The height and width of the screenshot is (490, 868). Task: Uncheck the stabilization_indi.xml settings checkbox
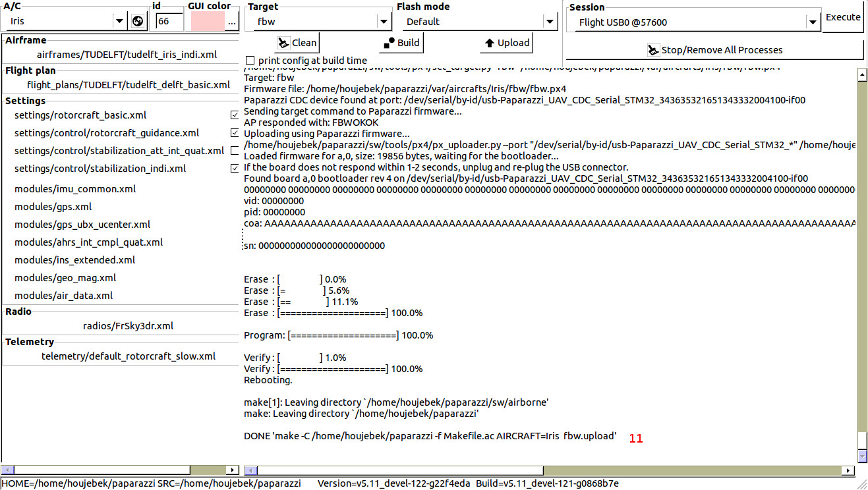coord(235,169)
